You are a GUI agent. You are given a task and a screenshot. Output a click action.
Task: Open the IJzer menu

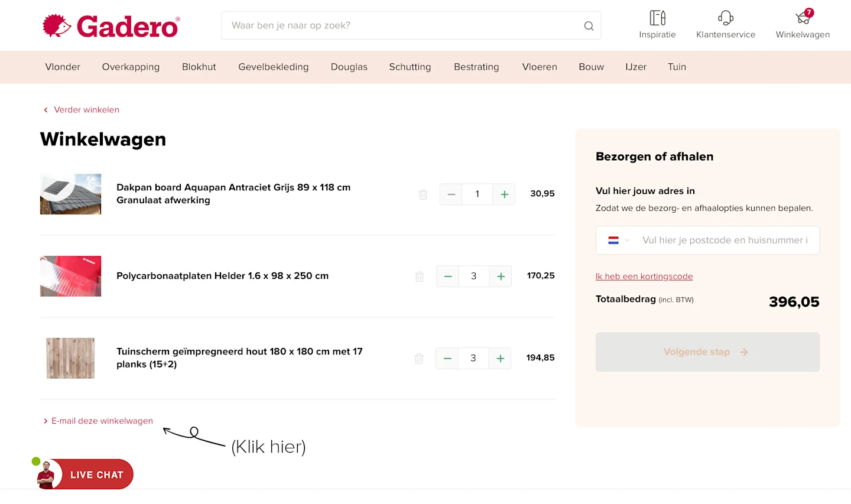(x=636, y=67)
